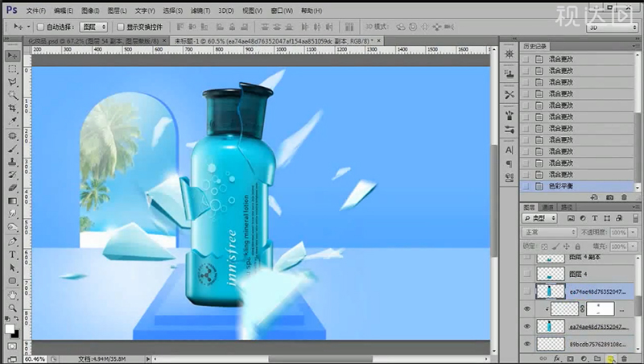644x364 pixels.
Task: Select the Hand tool
Action: pos(12,295)
